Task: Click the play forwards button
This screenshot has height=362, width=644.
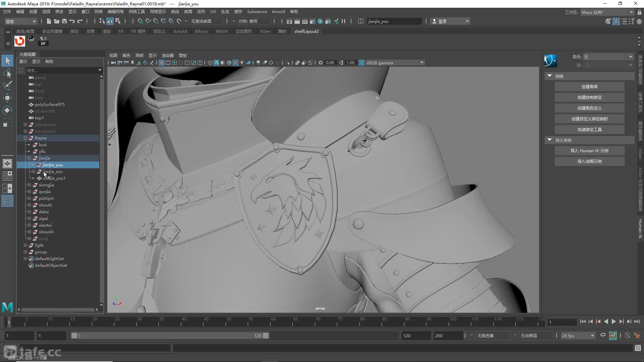Action: [x=613, y=321]
